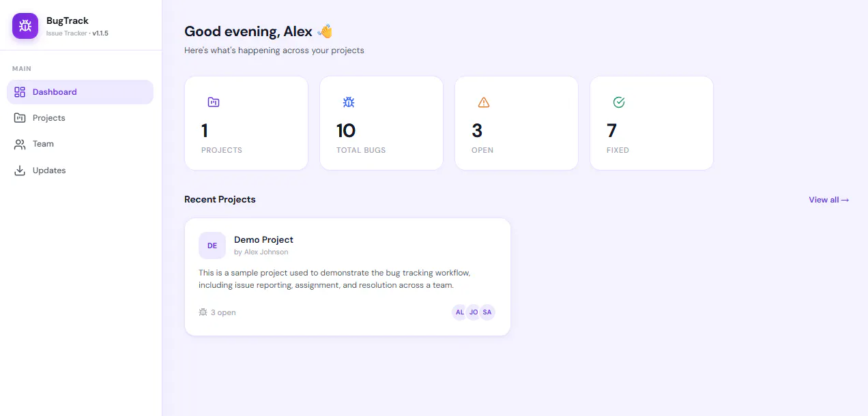Click the Projects folder icon in sidebar
Image resolution: width=868 pixels, height=416 pixels.
pyautogui.click(x=20, y=118)
